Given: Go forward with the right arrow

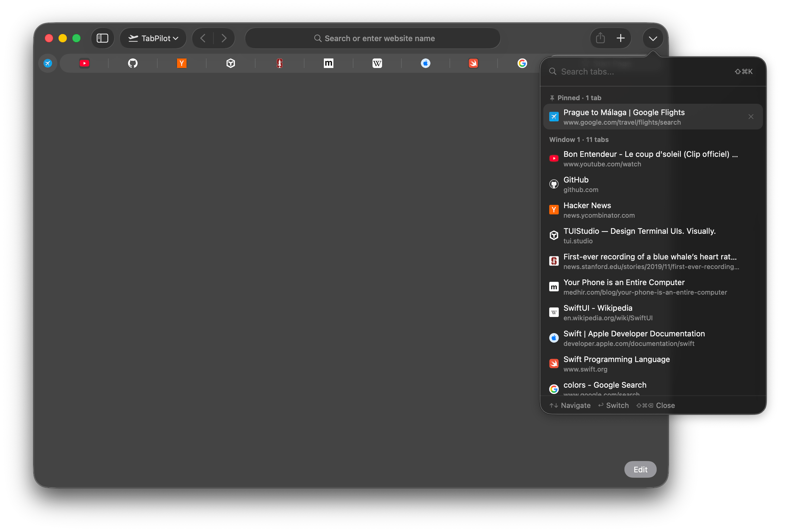Looking at the screenshot, I should tap(224, 38).
